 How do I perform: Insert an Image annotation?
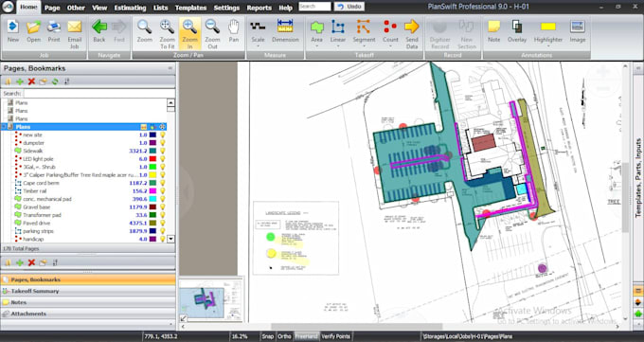point(578,31)
